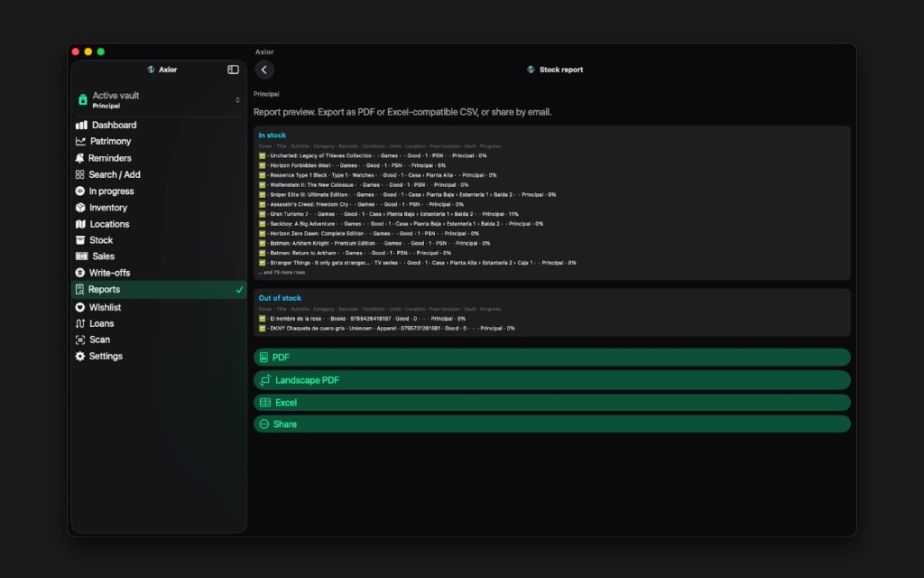This screenshot has width=924, height=578.
Task: Click the Principal vault label above report
Action: coord(266,94)
